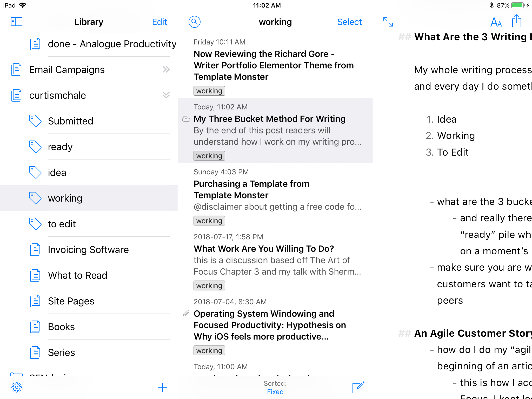Open settings gear in library
Viewport: 532px width, 399px height.
(17, 387)
